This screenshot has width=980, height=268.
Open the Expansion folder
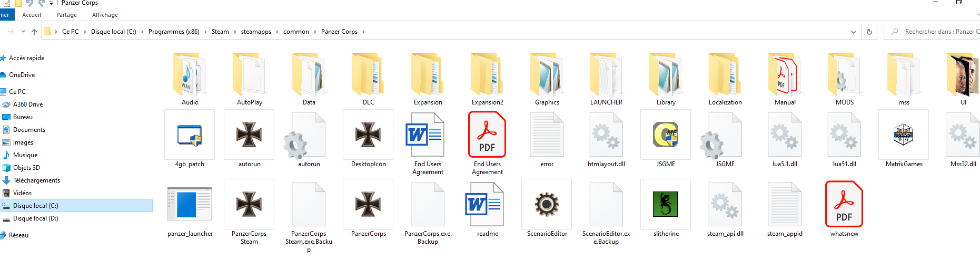[x=428, y=79]
